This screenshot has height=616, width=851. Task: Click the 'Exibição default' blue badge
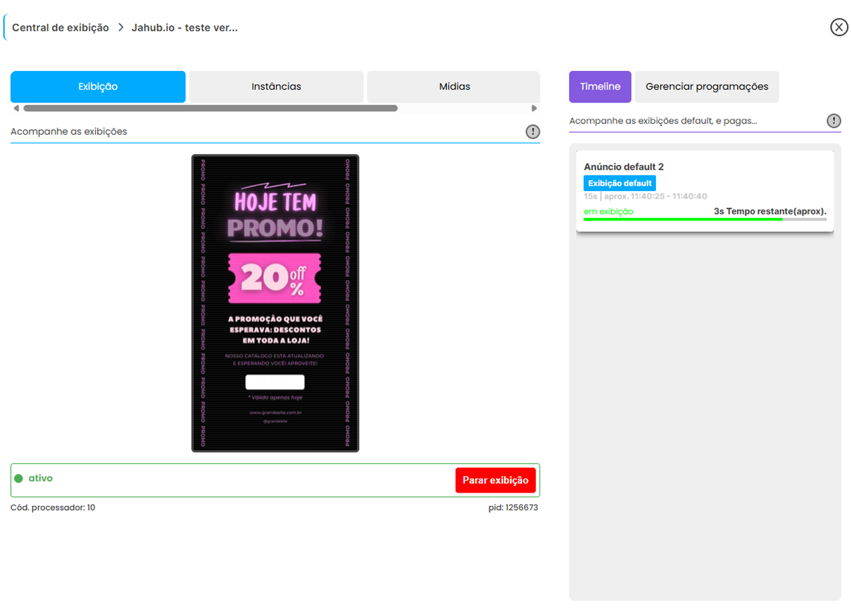click(619, 183)
